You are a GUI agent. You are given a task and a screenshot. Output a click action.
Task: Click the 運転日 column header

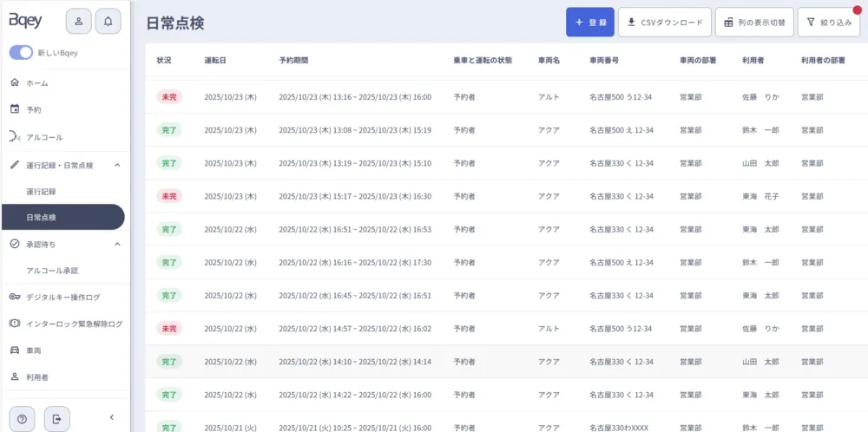point(215,61)
